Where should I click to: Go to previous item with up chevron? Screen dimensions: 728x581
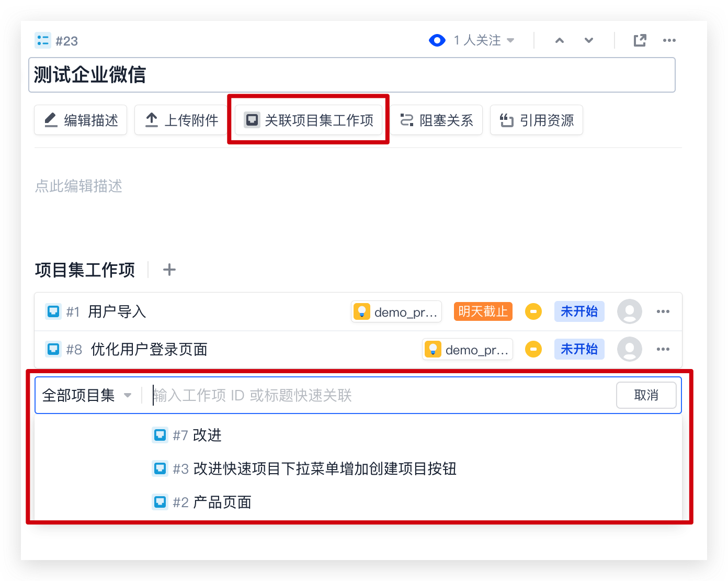click(x=560, y=40)
